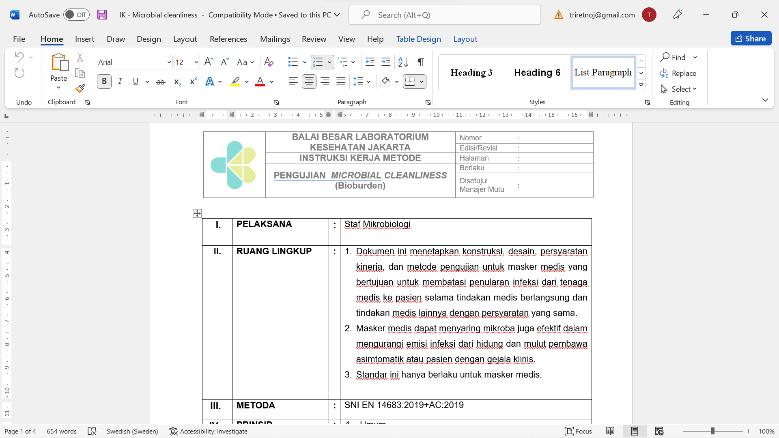Screen dimensions: 779x438
Task: Adjust the zoom slider
Action: [x=712, y=431]
